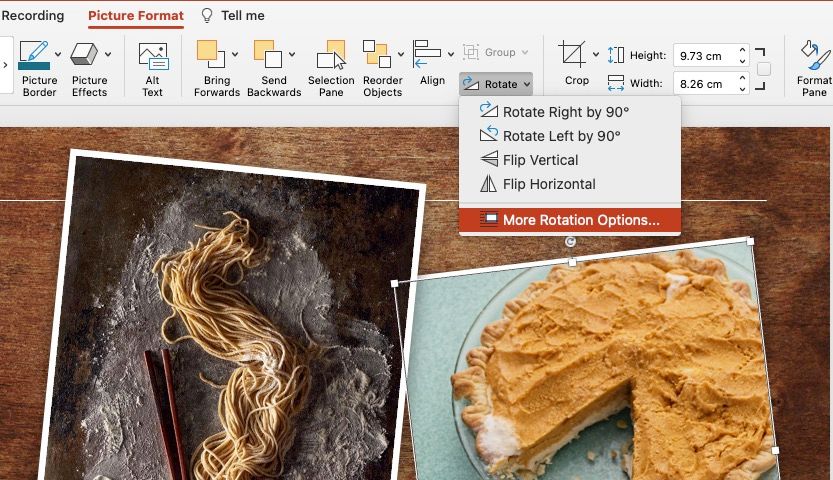
Task: Select Flip Horizontal from the menu
Action: click(570, 184)
